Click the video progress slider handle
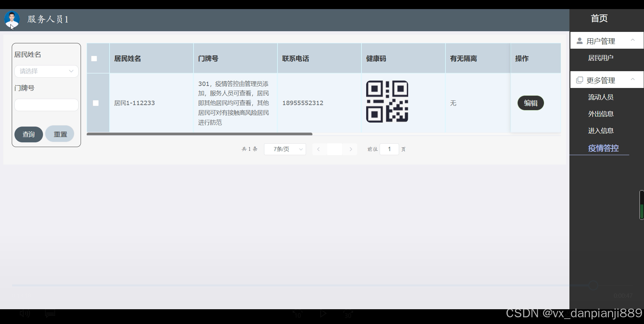 [593, 285]
